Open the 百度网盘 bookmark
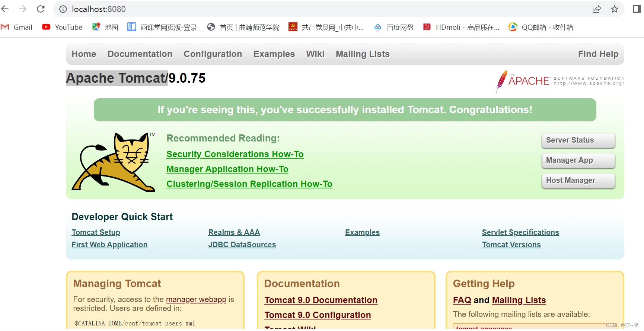 394,27
